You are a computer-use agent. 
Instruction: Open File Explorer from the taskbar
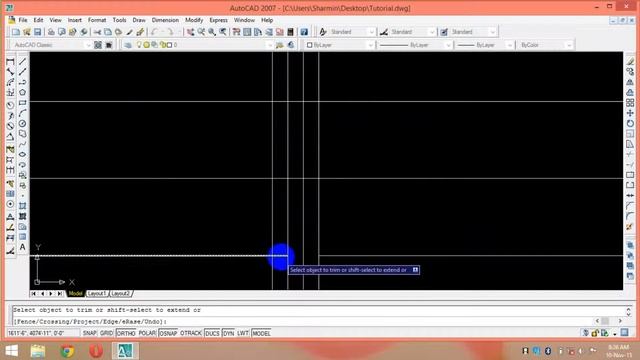pyautogui.click(x=38, y=351)
